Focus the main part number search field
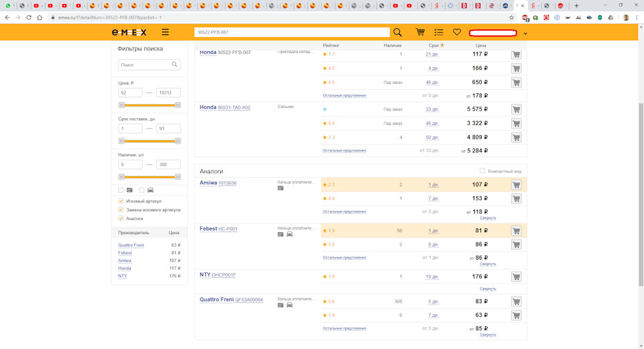Image resolution: width=644 pixels, height=349 pixels. 292,32
